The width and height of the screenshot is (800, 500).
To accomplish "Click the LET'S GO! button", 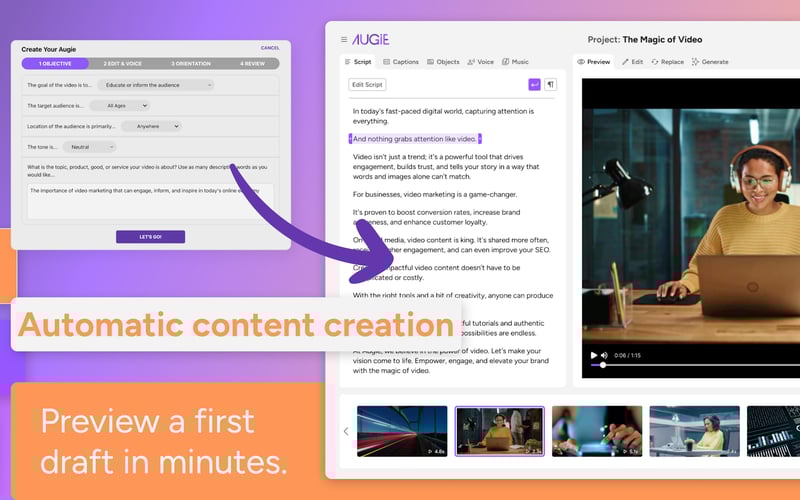I will click(x=151, y=237).
